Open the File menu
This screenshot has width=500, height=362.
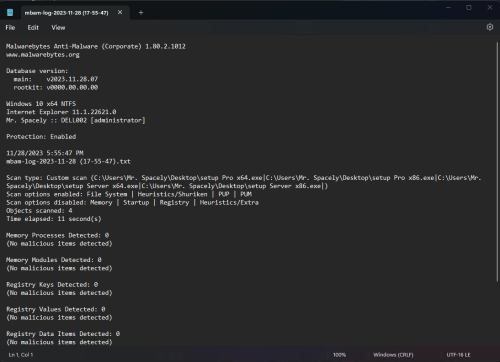[x=10, y=28]
